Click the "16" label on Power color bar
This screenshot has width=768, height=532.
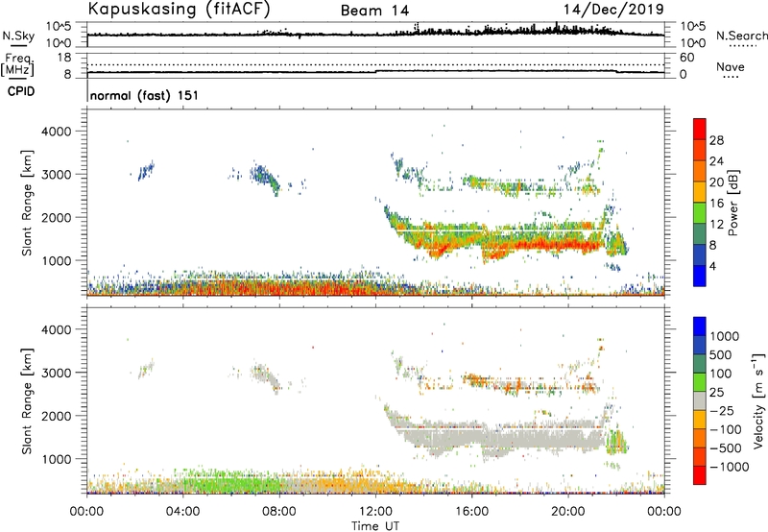click(x=716, y=204)
